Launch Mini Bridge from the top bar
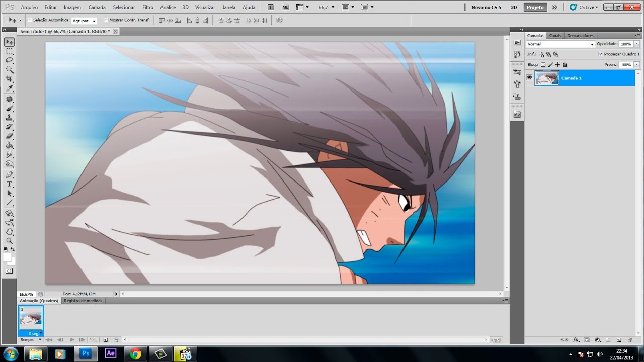 (285, 7)
